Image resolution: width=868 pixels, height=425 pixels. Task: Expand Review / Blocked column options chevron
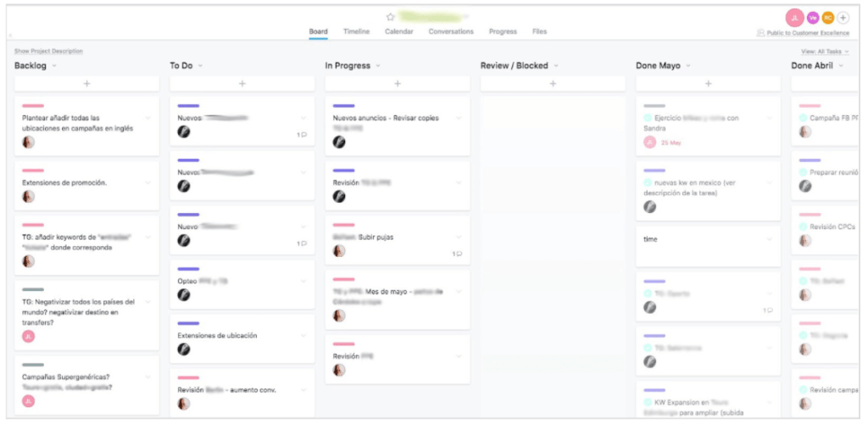pos(556,66)
